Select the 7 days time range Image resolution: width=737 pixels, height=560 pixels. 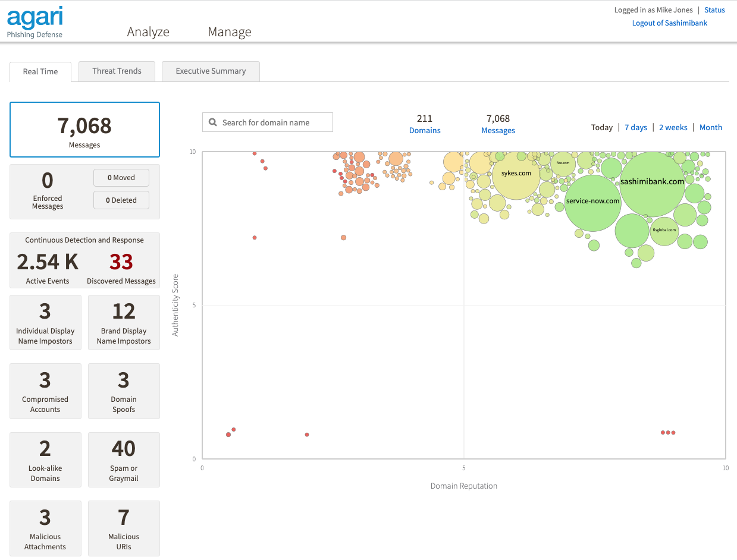[636, 127]
